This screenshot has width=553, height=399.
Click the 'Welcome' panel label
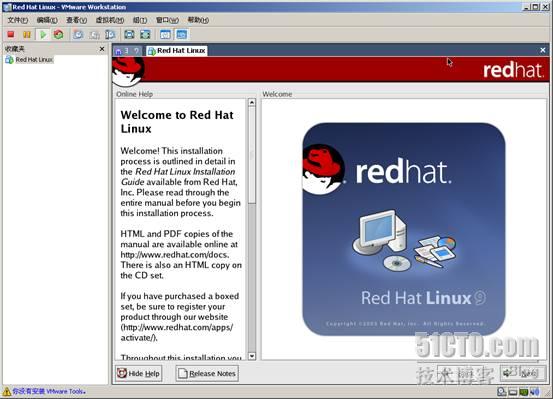tap(277, 94)
